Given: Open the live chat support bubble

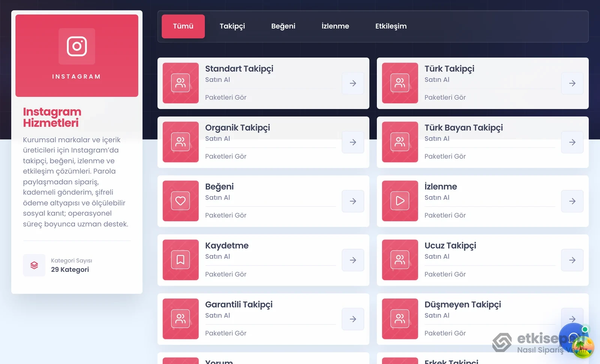Looking at the screenshot, I should pos(573,337).
